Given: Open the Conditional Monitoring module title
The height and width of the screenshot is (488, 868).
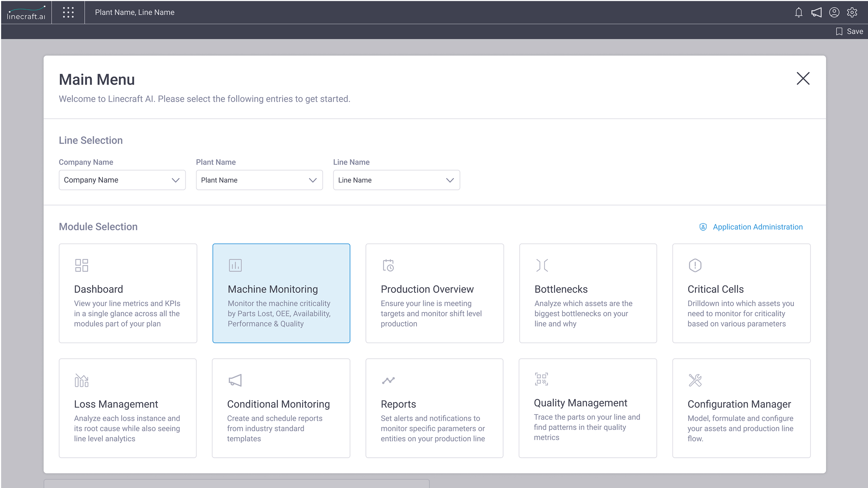Looking at the screenshot, I should [x=278, y=404].
